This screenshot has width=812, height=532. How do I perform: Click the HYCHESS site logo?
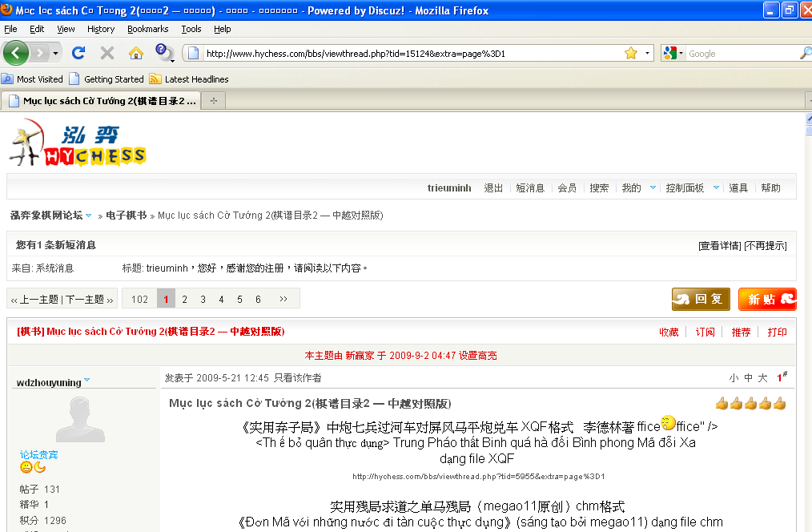pyautogui.click(x=78, y=143)
